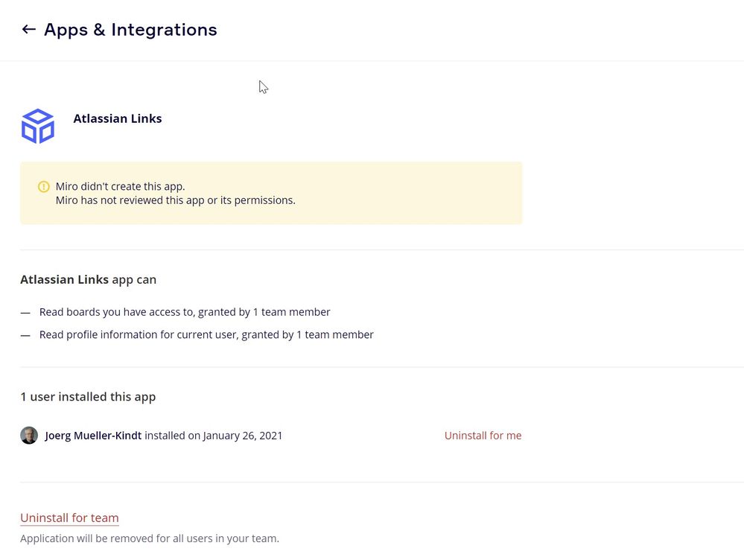
Task: Choose 'Uninstall for team' link
Action: 69,518
